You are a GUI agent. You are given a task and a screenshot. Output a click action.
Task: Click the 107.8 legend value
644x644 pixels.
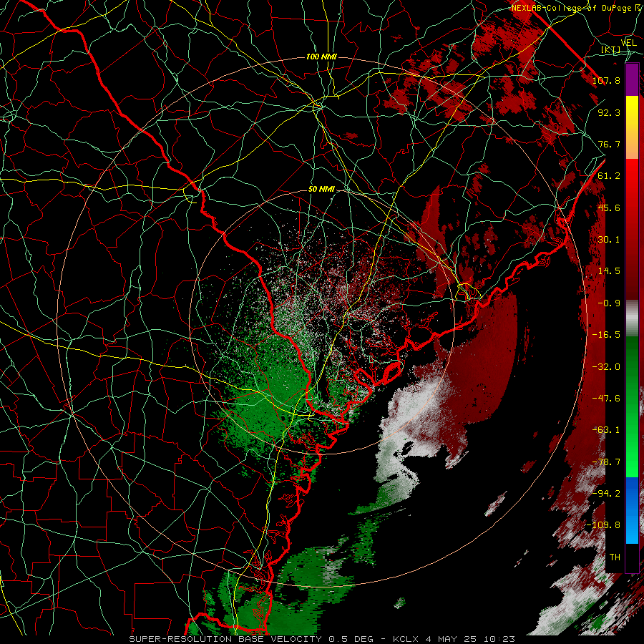(x=606, y=80)
